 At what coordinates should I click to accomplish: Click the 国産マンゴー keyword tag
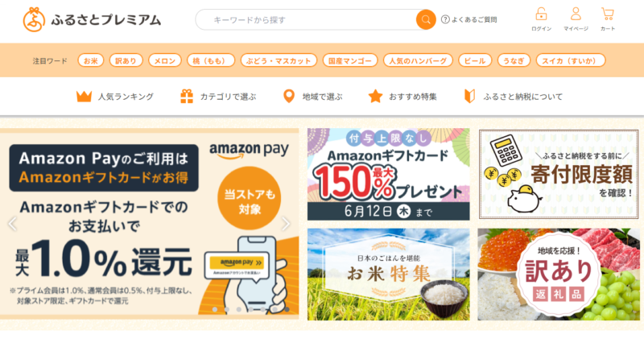click(350, 60)
